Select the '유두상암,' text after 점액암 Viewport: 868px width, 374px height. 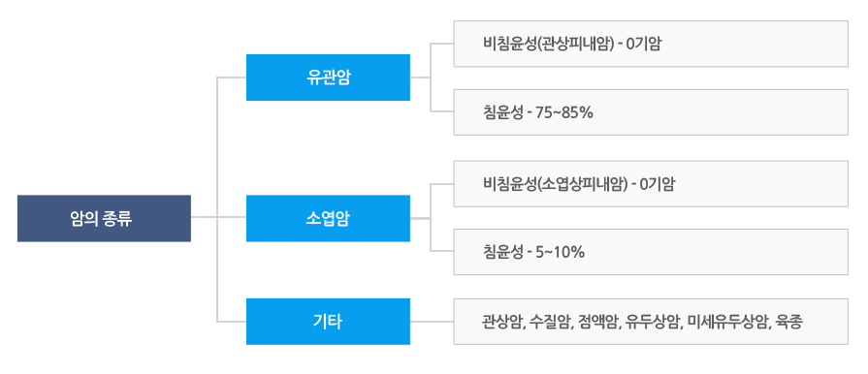[x=654, y=322]
